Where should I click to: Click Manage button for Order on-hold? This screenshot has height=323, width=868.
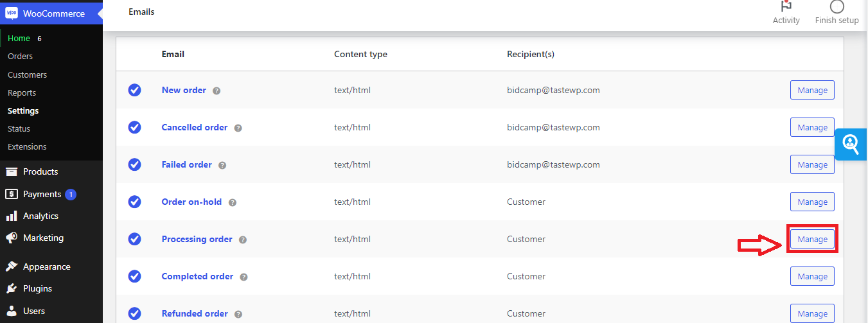pos(812,202)
